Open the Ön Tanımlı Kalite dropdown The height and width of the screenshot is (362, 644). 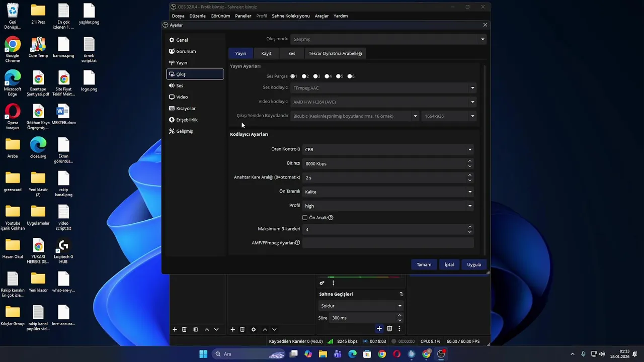click(388, 192)
